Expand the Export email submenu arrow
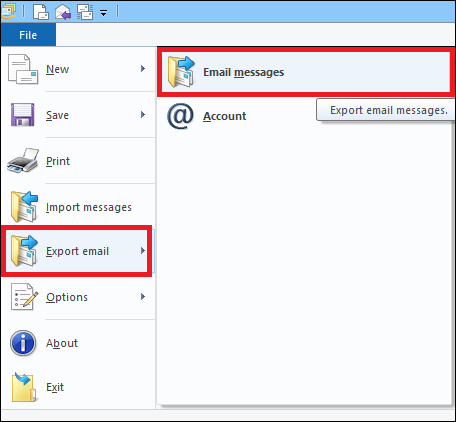 (x=143, y=251)
